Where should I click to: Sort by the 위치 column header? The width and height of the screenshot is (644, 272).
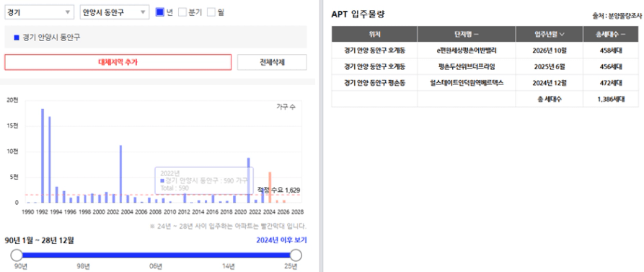374,35
